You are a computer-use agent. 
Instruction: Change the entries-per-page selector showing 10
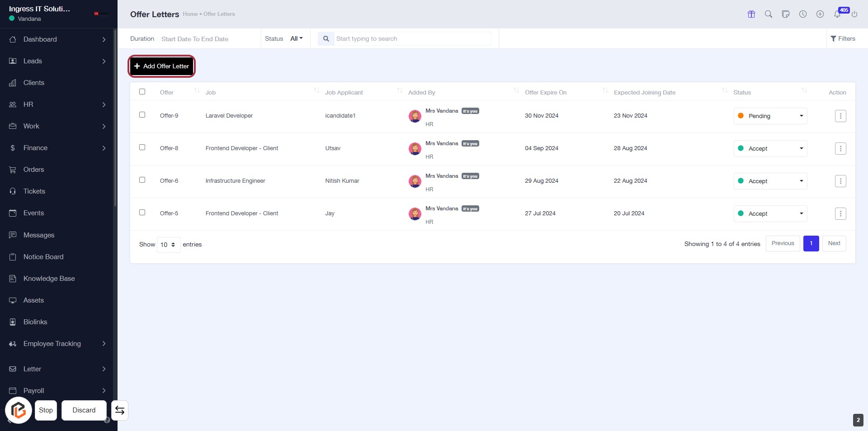coord(168,245)
